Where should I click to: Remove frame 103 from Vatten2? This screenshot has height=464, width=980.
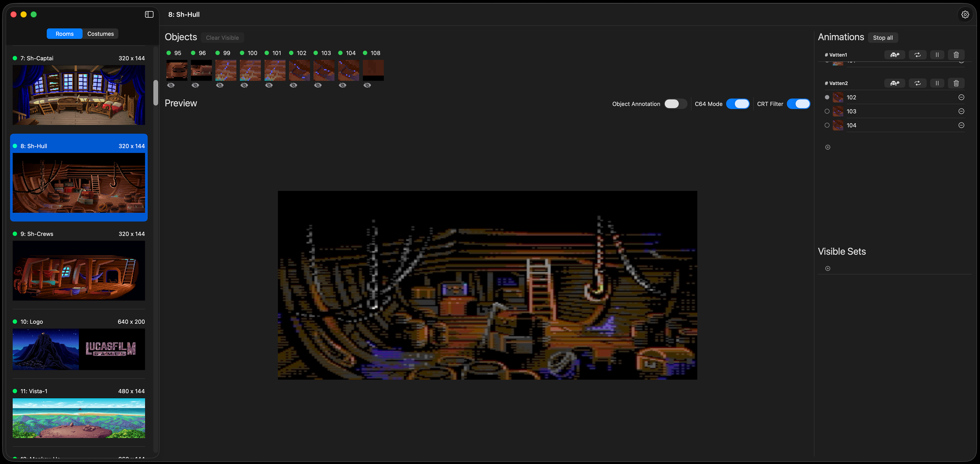pos(961,112)
